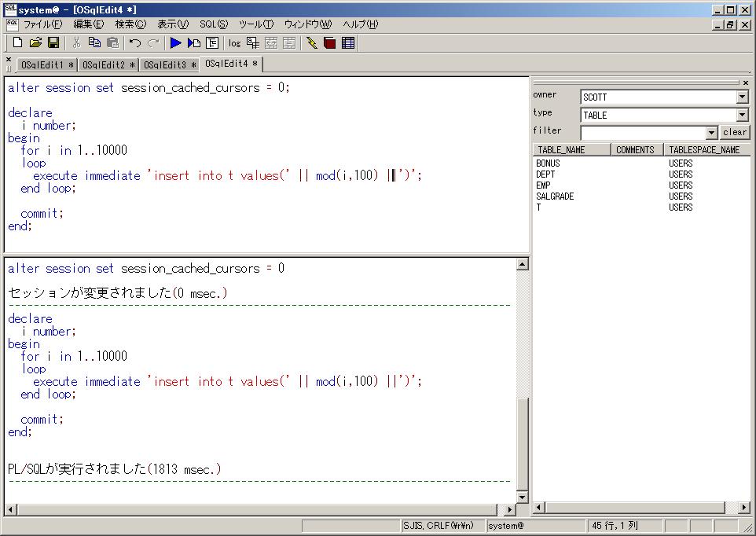This screenshot has width=756, height=536.
Task: Open a file with the folder icon
Action: (x=36, y=42)
